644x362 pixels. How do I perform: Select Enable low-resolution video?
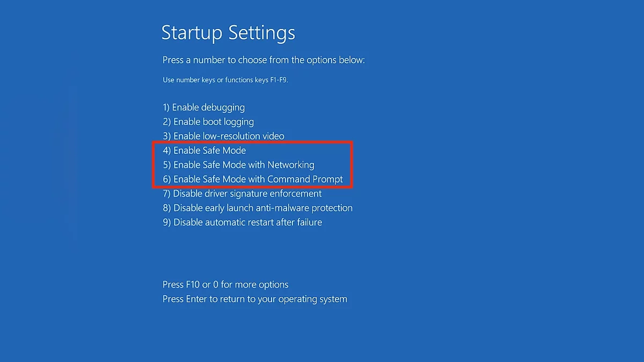click(223, 136)
